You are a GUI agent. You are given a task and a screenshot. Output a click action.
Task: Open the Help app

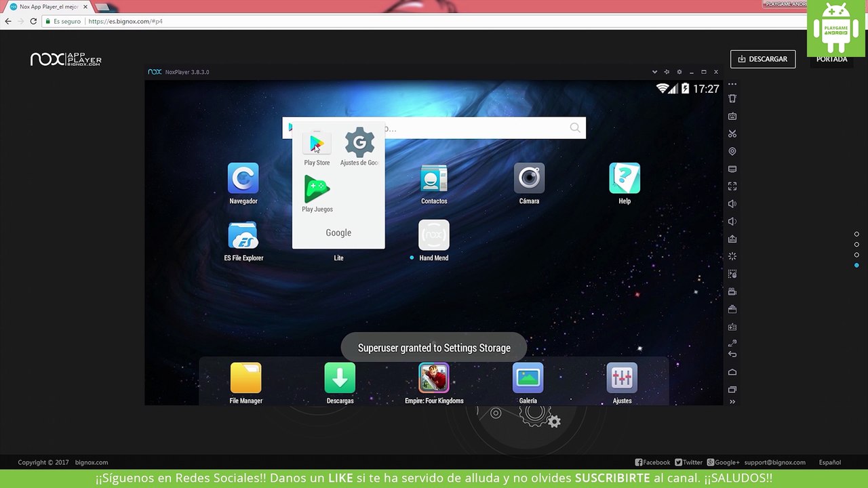tap(625, 184)
